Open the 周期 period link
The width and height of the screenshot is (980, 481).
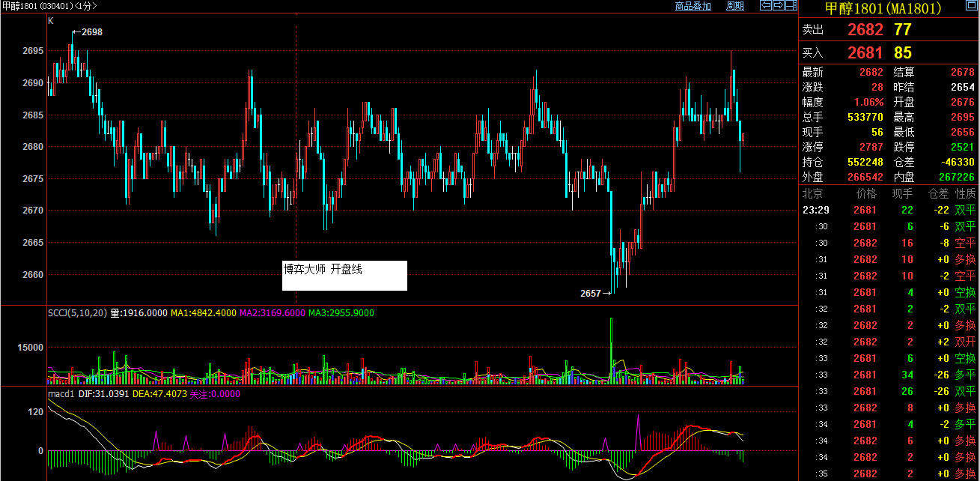[x=734, y=6]
